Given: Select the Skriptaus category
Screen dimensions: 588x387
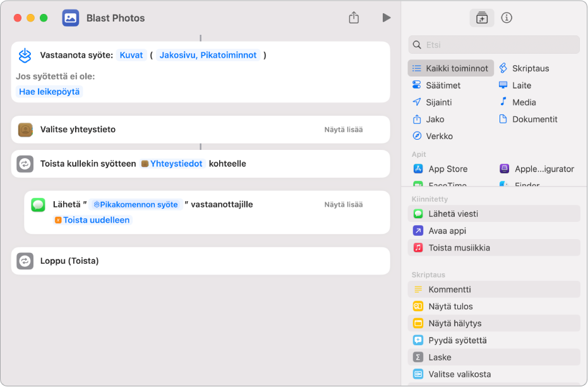Looking at the screenshot, I should tap(530, 68).
